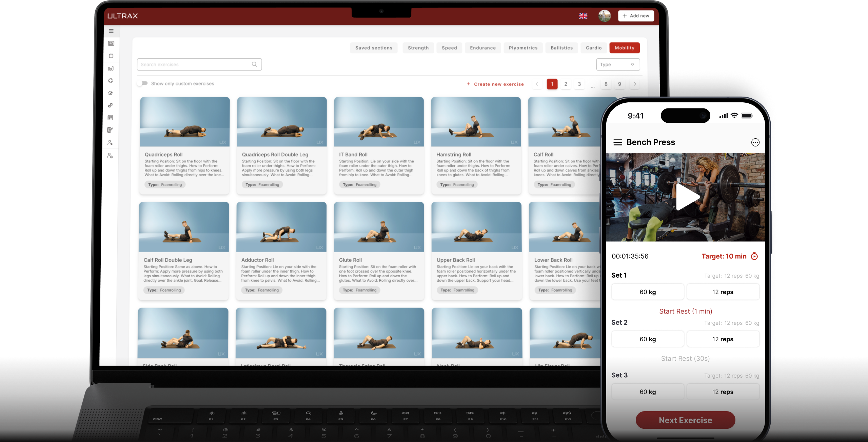Toggle 'Show only custom exercises'
Viewport: 868px width, 442px height.
143,83
